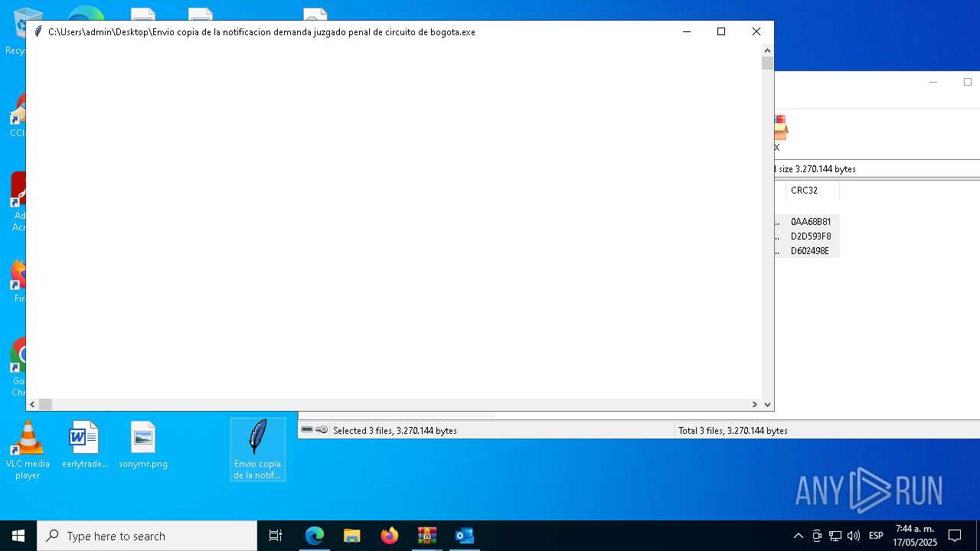Select the D2D593F8 CRC row in WinRAR
Viewport: 980px width, 551px height.
(x=811, y=236)
